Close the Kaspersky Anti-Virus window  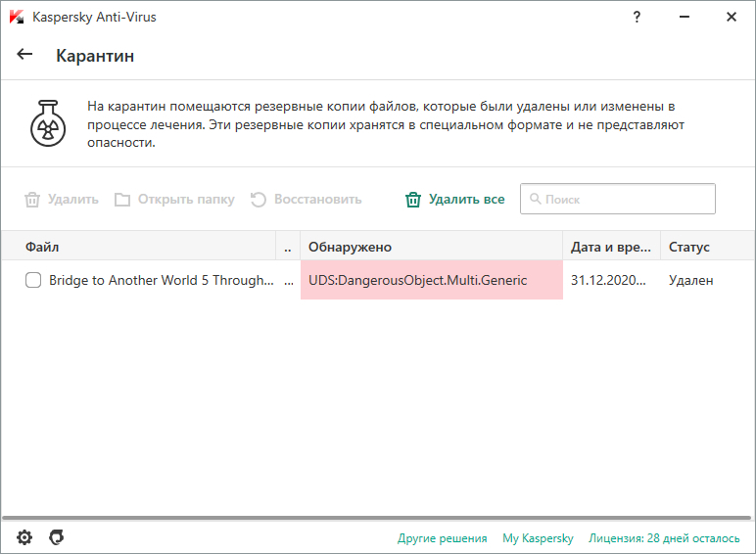731,17
